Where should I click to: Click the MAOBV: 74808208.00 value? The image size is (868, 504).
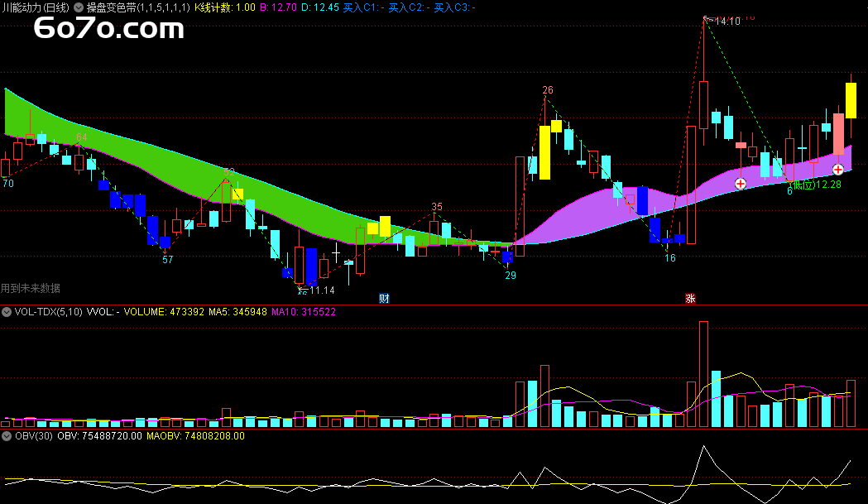click(x=195, y=436)
